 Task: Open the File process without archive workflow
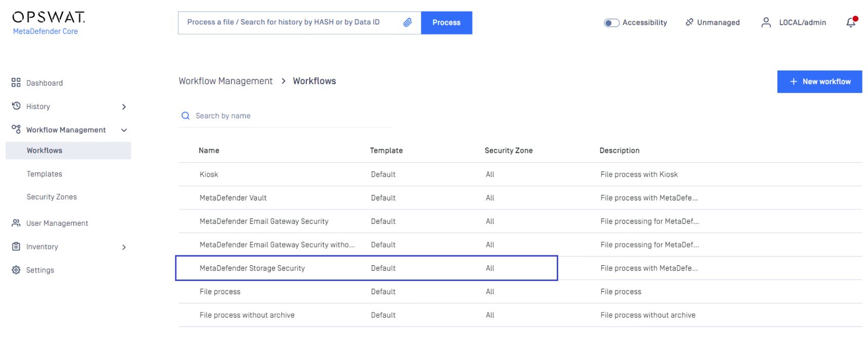(x=520, y=315)
